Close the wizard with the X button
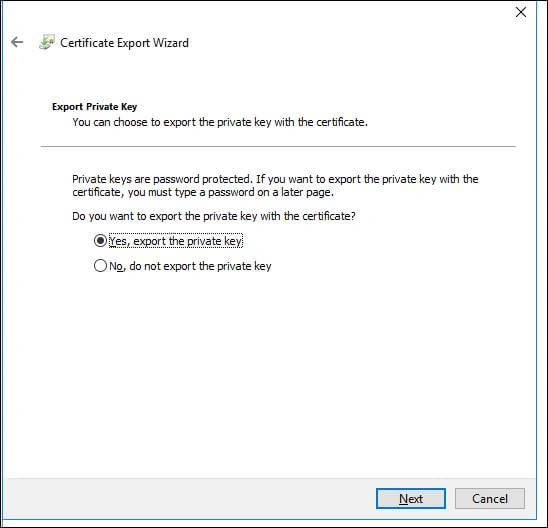The height and width of the screenshot is (528, 548). (x=521, y=12)
